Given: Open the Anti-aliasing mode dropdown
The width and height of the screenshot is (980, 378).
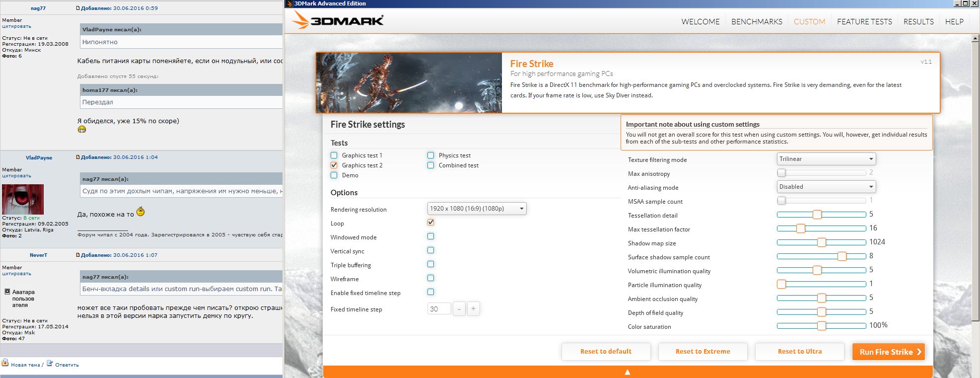Looking at the screenshot, I should click(x=826, y=187).
